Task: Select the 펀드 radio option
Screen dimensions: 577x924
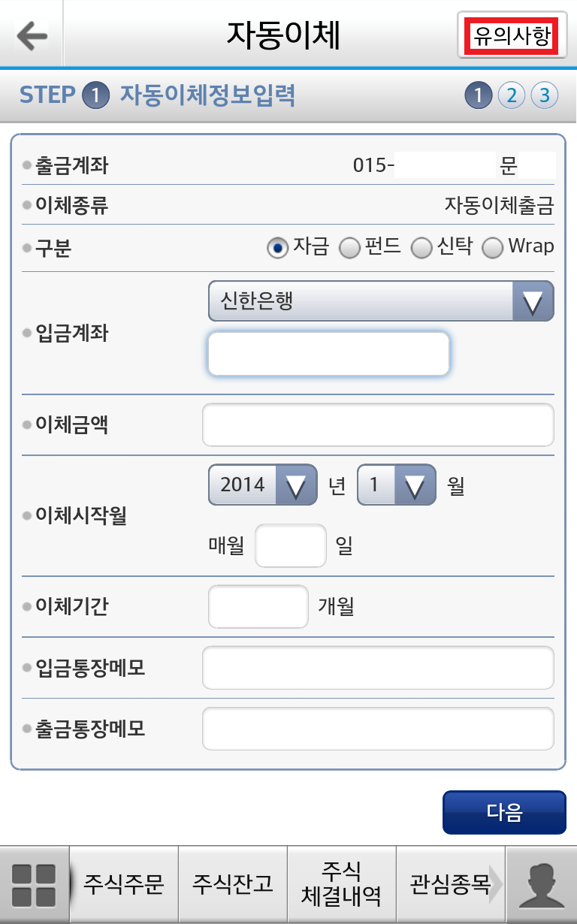Action: 370,247
